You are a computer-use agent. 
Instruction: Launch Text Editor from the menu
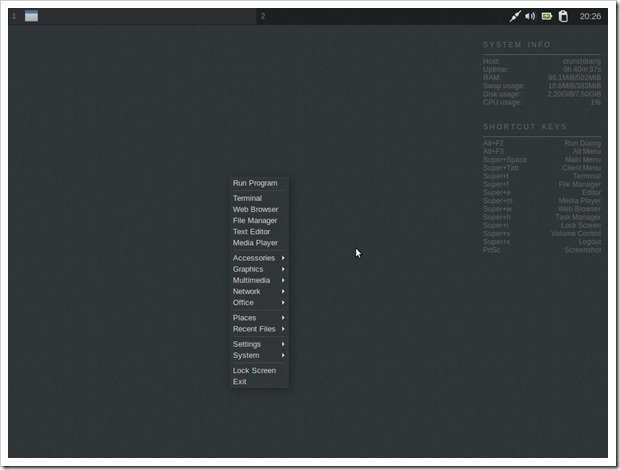click(259, 232)
